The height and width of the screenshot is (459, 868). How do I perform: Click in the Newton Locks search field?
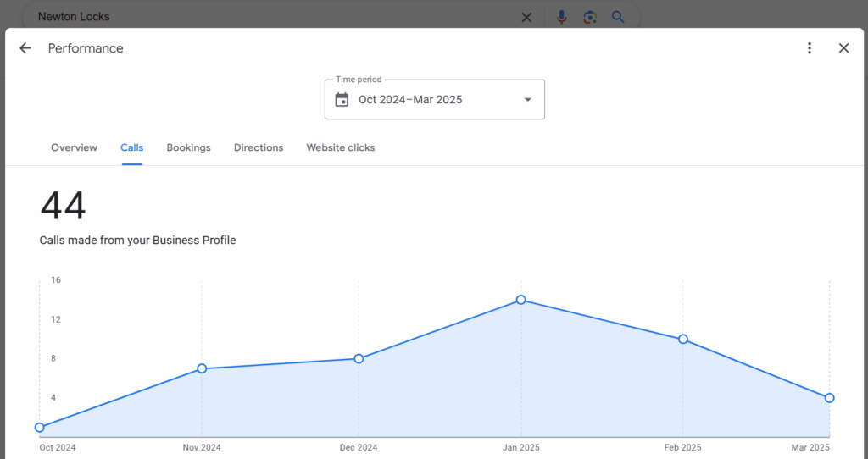[x=254, y=17]
